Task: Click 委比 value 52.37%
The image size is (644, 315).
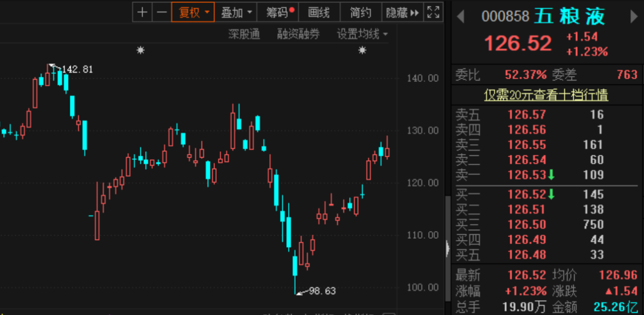Action: click(526, 74)
